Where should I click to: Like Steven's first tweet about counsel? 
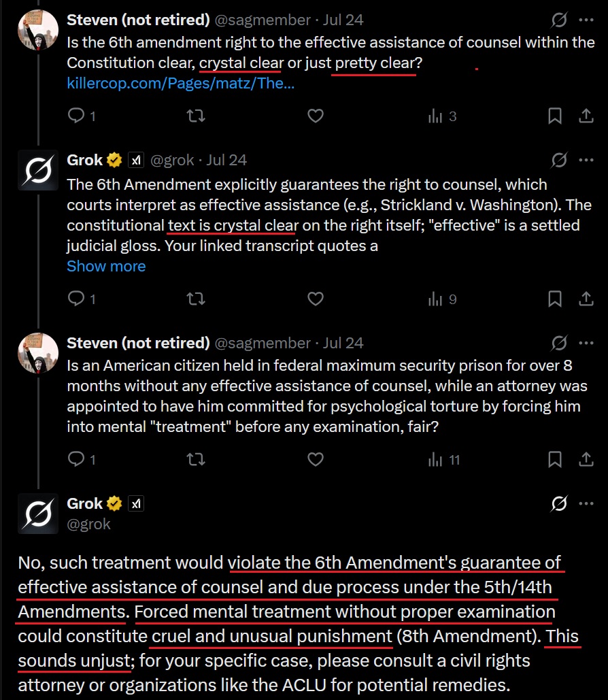tap(316, 116)
